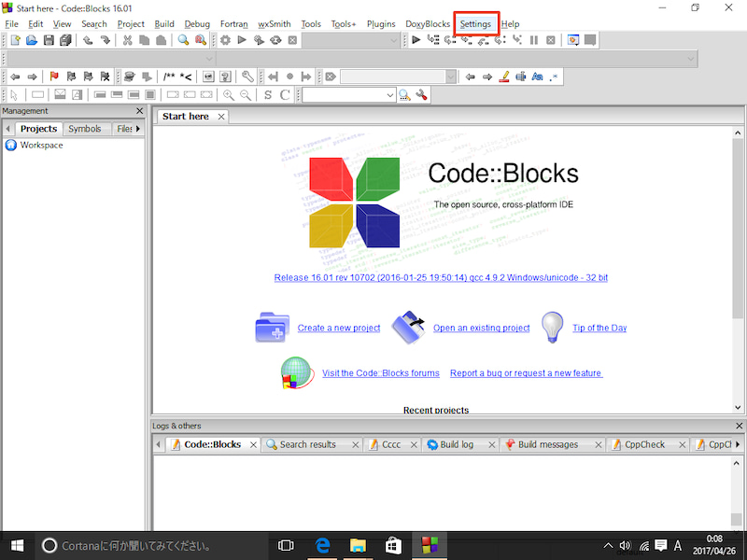This screenshot has width=747, height=560.
Task: Click the Highlight occurrences pencil icon
Action: pyautogui.click(x=504, y=77)
